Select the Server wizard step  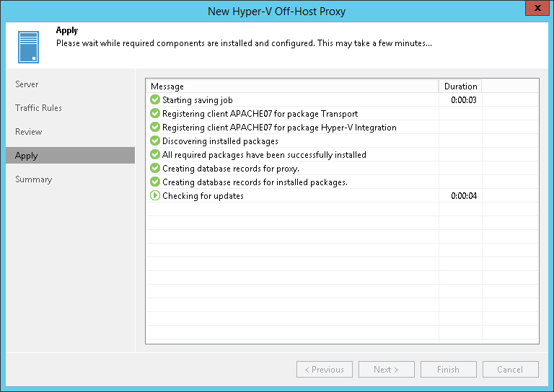(x=27, y=84)
